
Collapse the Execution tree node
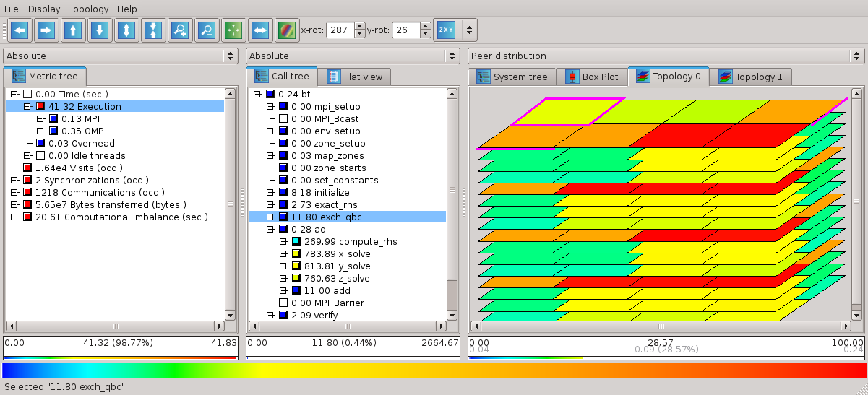(27, 106)
